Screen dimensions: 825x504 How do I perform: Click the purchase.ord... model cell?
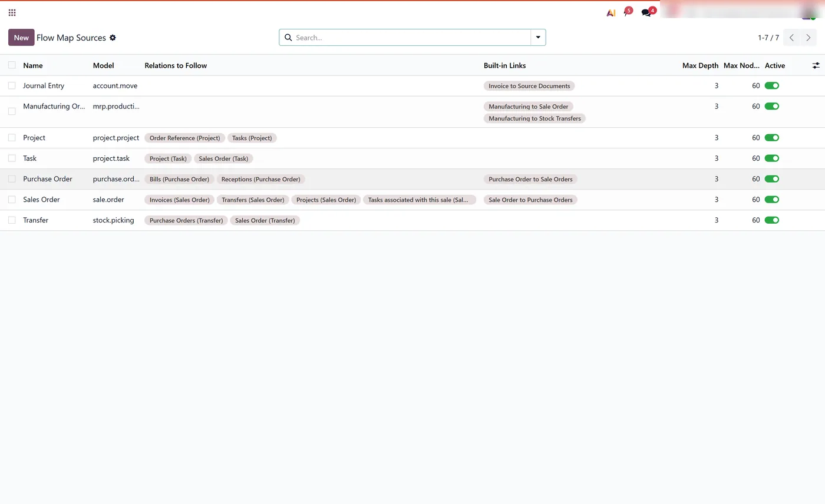coord(116,179)
